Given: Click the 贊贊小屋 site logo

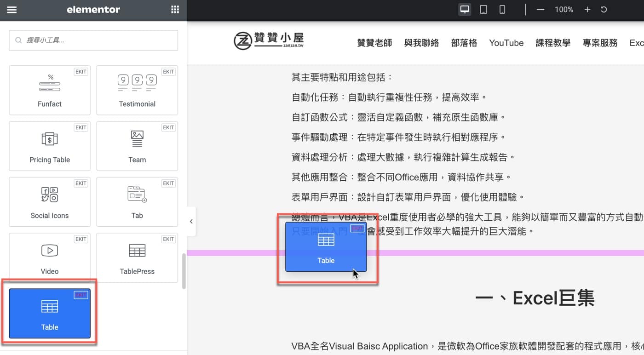Looking at the screenshot, I should (x=269, y=40).
